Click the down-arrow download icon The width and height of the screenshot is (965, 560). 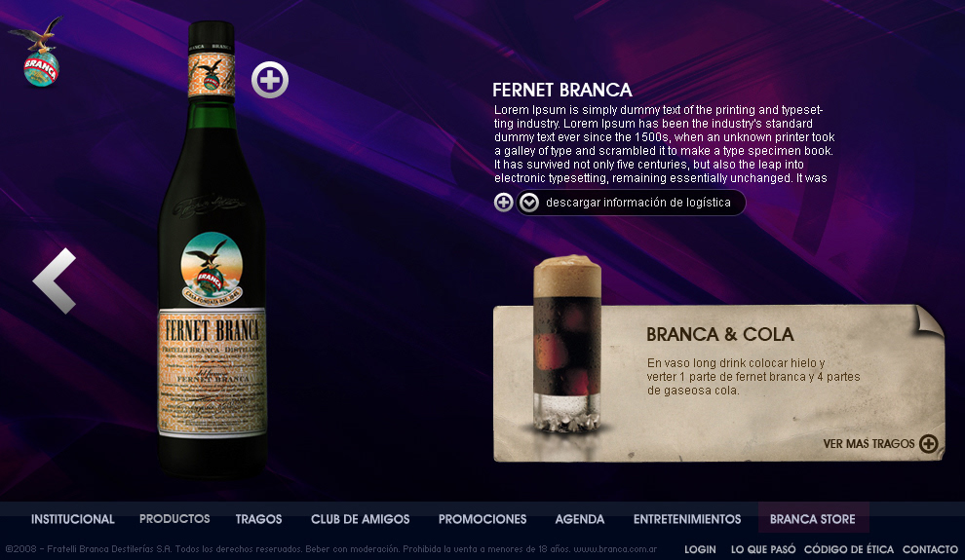pos(528,203)
